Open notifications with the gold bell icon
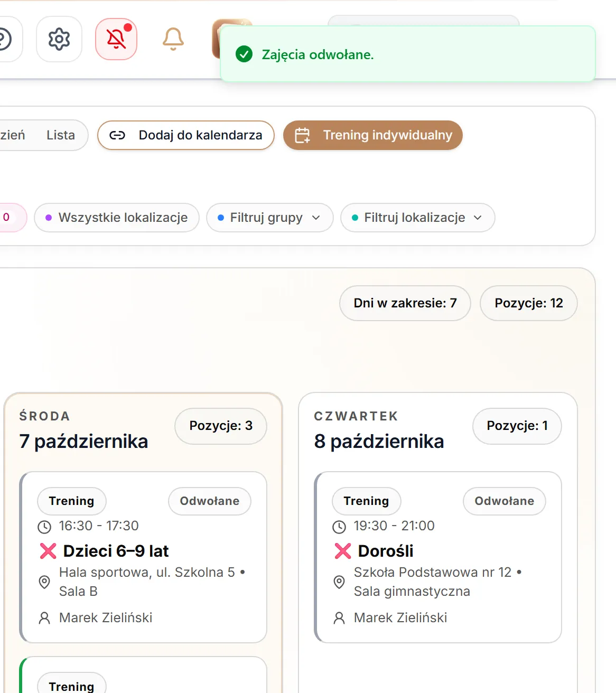 pyautogui.click(x=173, y=39)
